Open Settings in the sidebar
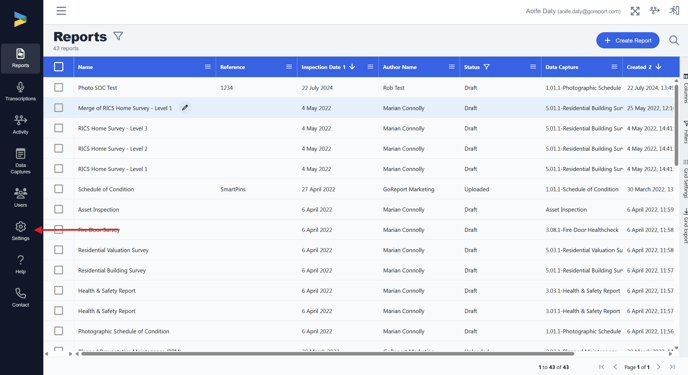This screenshot has width=688, height=375. [20, 231]
